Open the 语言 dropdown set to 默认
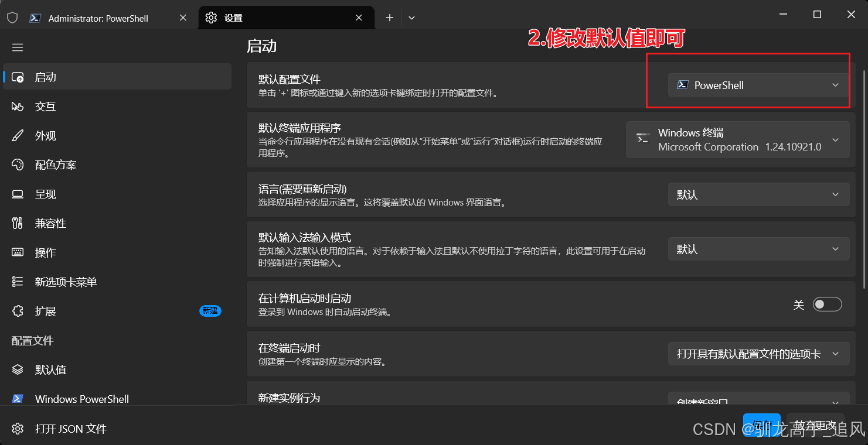The image size is (868, 445). tap(758, 194)
